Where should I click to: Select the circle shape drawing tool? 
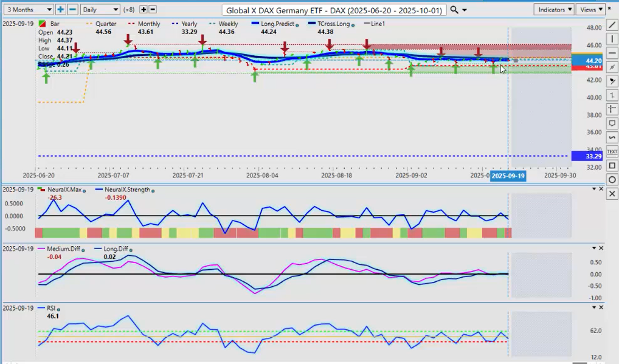[612, 180]
